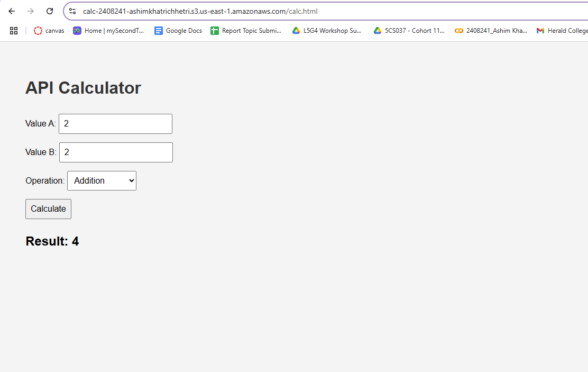Click the Home mySecondT bookmark
The image size is (588, 372).
(x=108, y=31)
